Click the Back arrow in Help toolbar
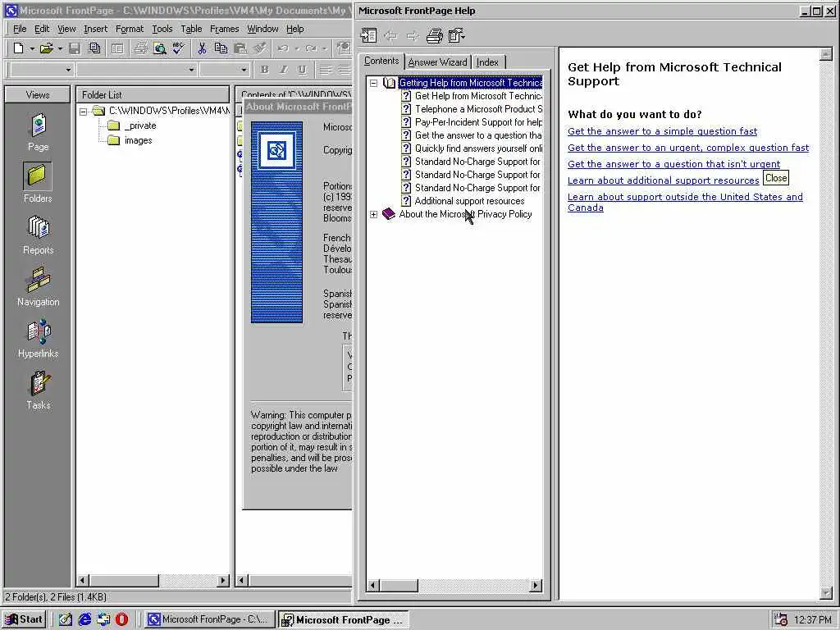The width and height of the screenshot is (840, 630). tap(390, 36)
